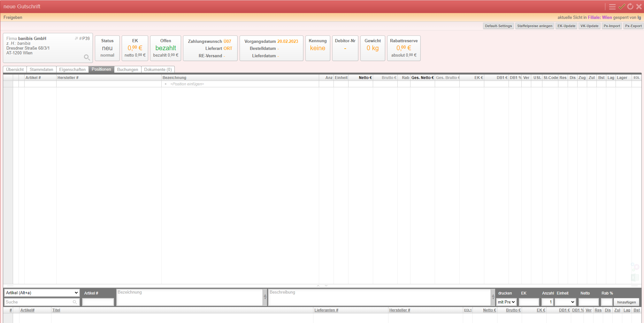Sort results by Hersteller # column in lower table
Viewport: 644px width, 323px height.
point(400,310)
